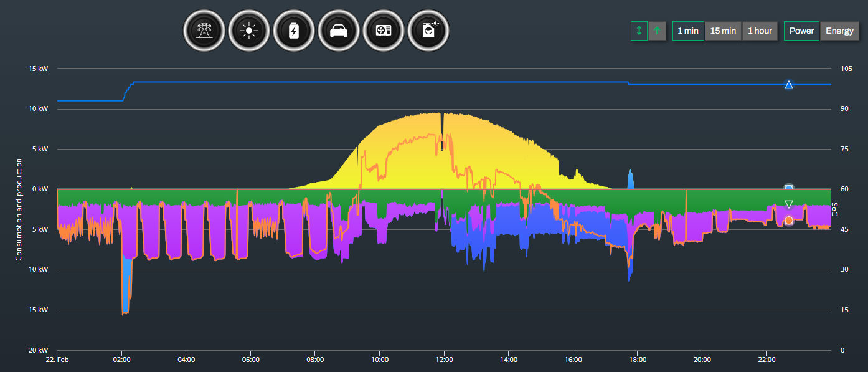Click the 12:00 time axis label

444,360
